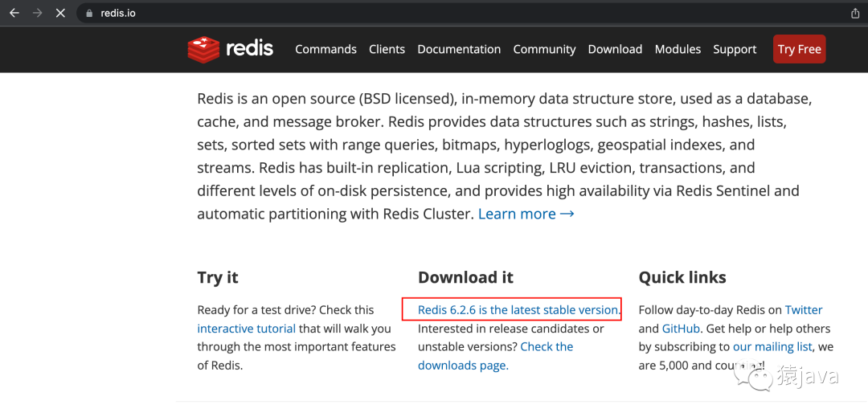Open the GitHub quick link
The width and height of the screenshot is (868, 417).
[682, 329]
